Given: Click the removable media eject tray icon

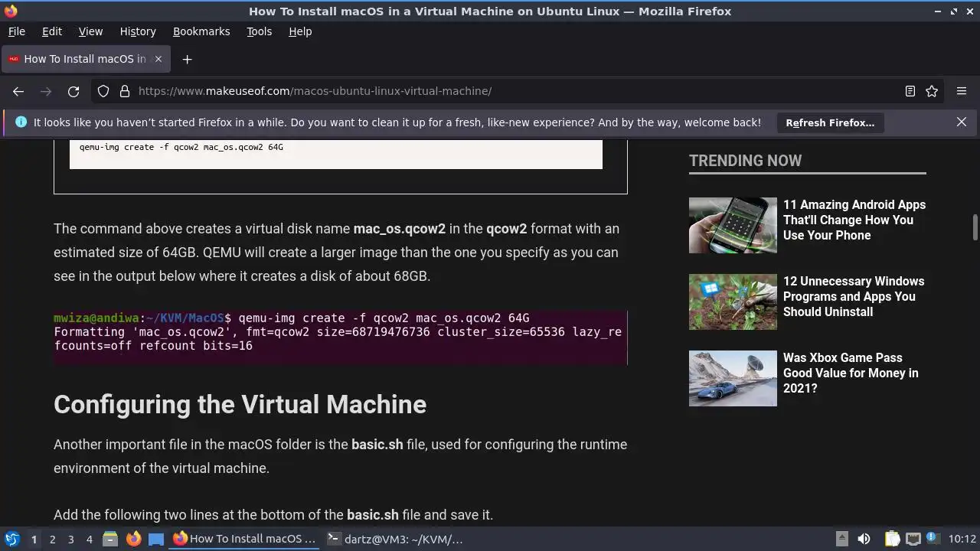Looking at the screenshot, I should coord(841,539).
